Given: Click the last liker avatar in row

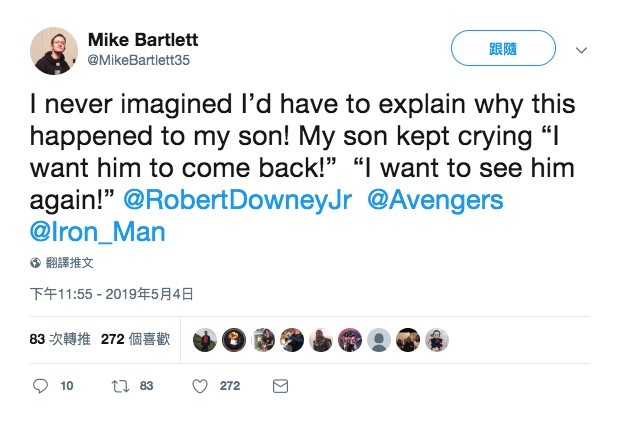Looking at the screenshot, I should point(436,340).
